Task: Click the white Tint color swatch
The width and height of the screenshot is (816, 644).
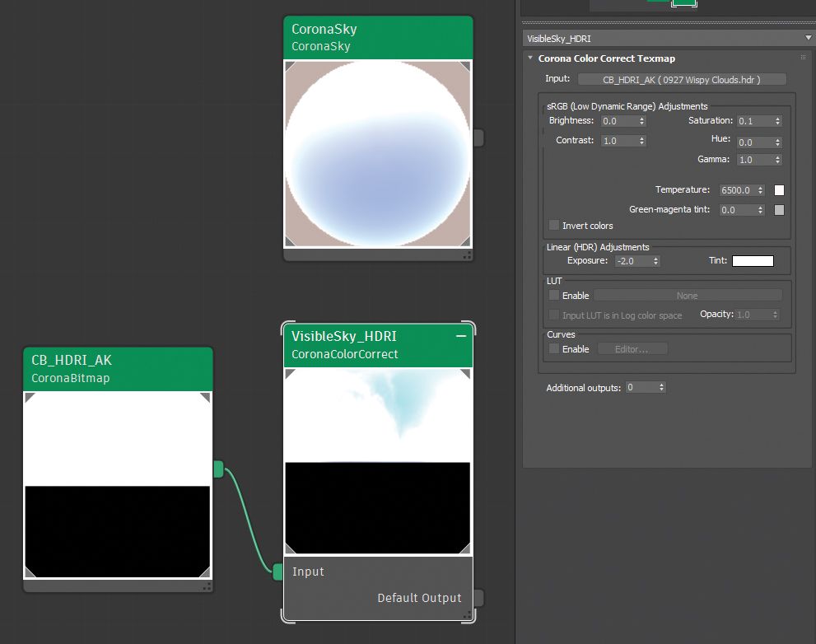Action: (752, 260)
